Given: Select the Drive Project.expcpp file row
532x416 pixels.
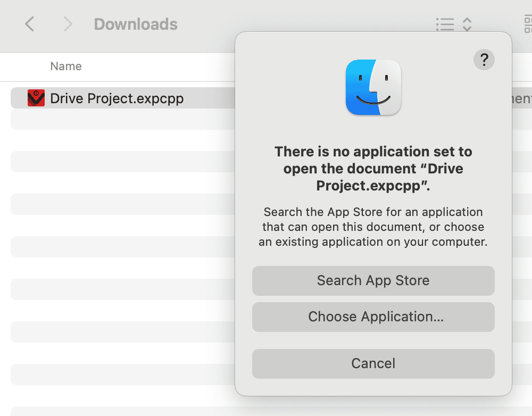Looking at the screenshot, I should 116,98.
